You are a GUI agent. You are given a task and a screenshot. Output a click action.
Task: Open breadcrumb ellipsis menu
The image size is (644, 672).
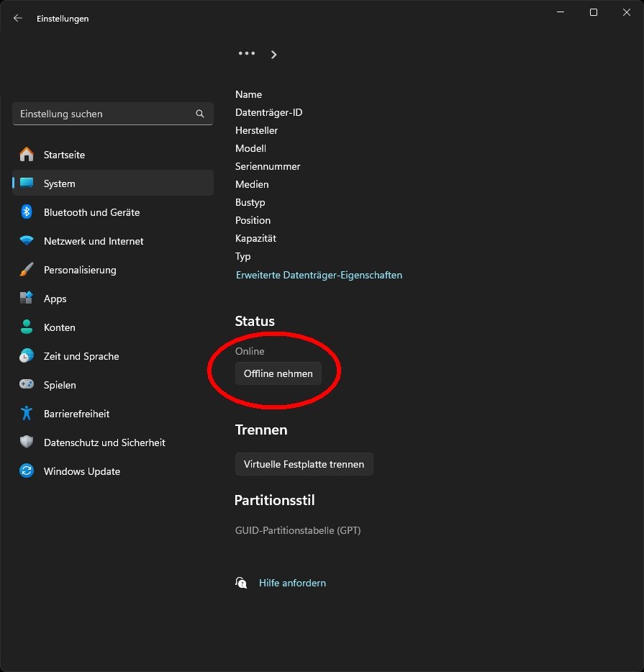pyautogui.click(x=247, y=53)
